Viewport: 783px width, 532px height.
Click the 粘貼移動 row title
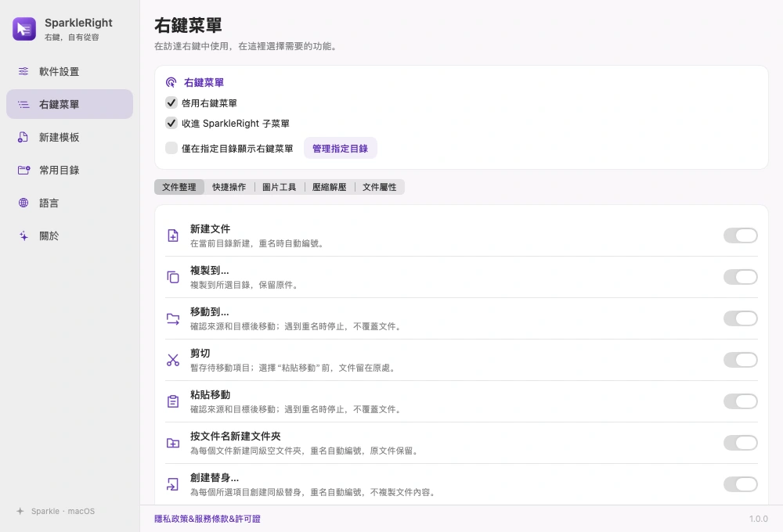click(x=210, y=394)
